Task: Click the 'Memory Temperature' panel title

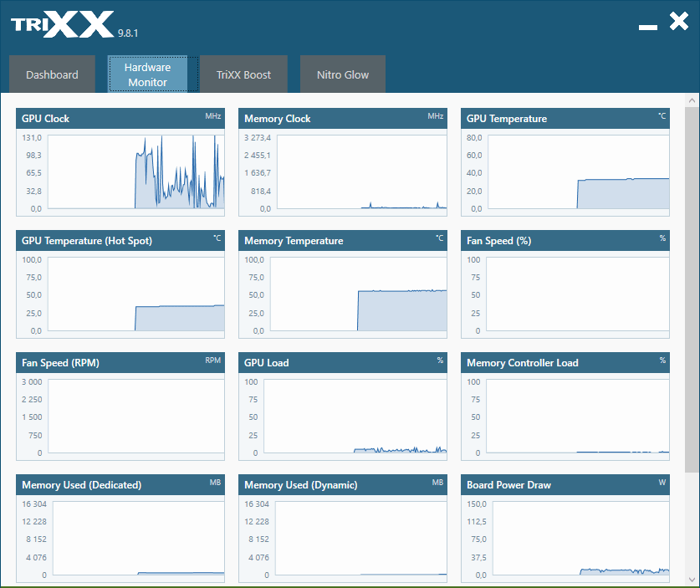Action: (x=294, y=241)
